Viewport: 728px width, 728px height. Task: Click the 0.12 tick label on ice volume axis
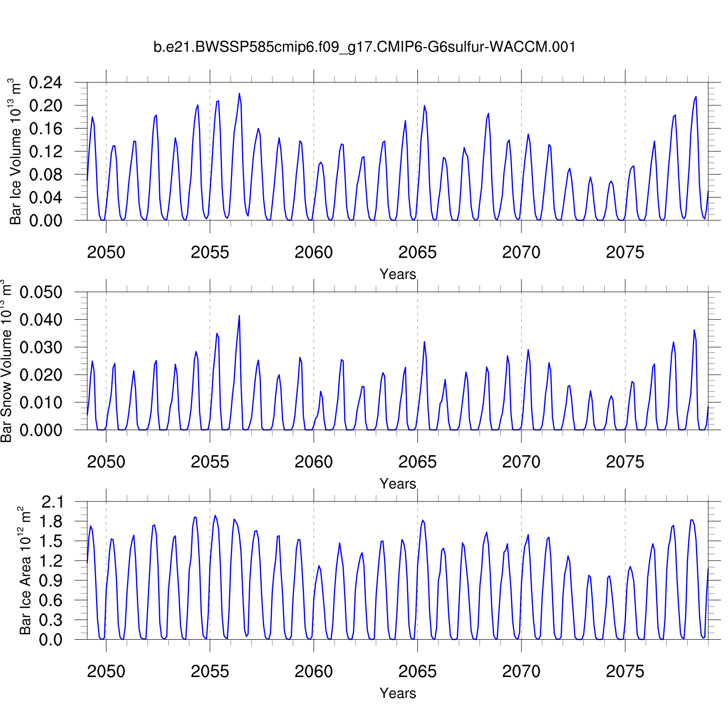[46, 151]
